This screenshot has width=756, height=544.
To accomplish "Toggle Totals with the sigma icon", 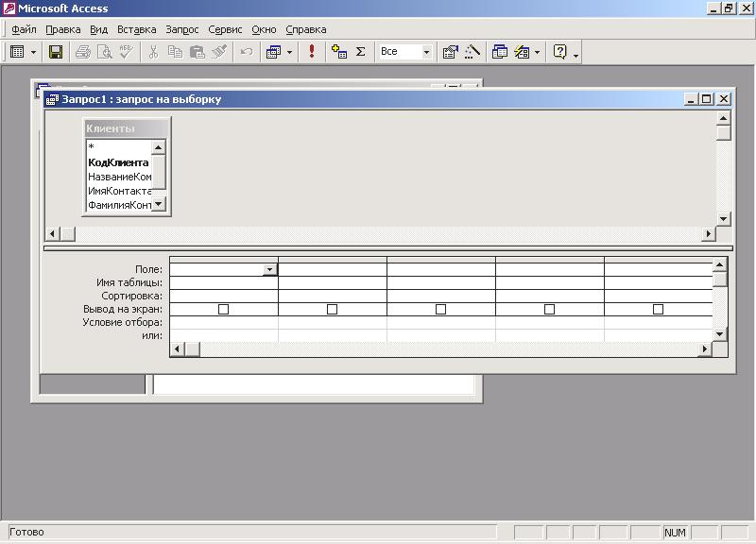I will [361, 52].
